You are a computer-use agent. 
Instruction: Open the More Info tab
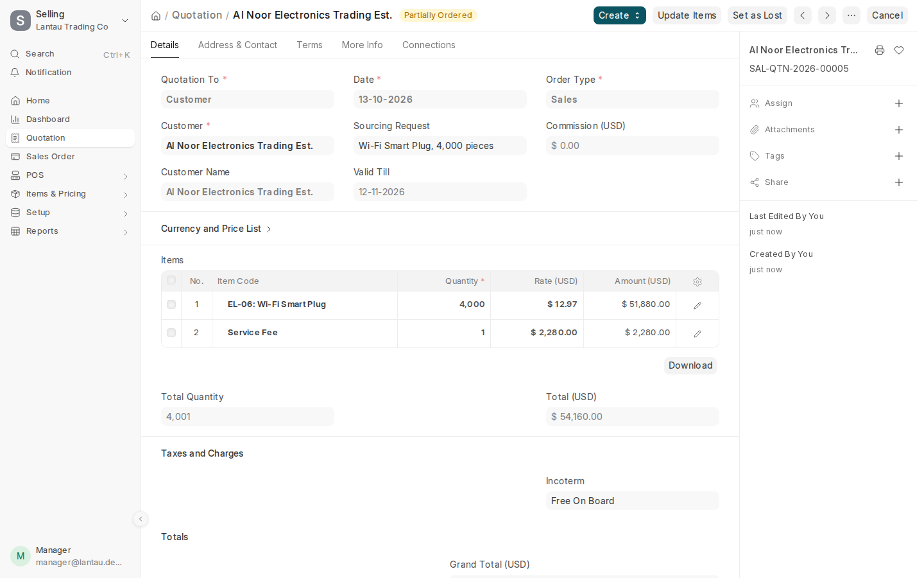[362, 45]
